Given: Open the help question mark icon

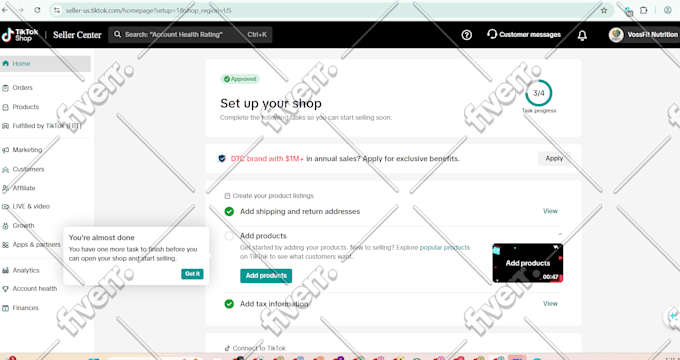Looking at the screenshot, I should pos(467,35).
